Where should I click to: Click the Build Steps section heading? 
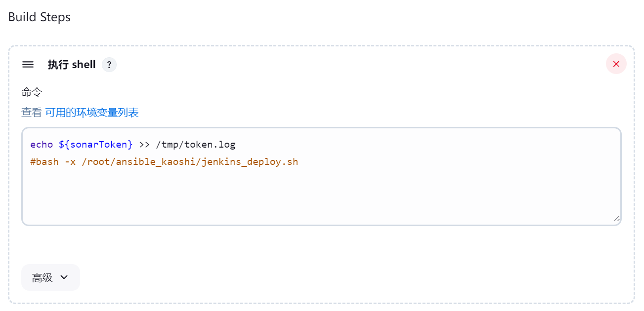(40, 17)
